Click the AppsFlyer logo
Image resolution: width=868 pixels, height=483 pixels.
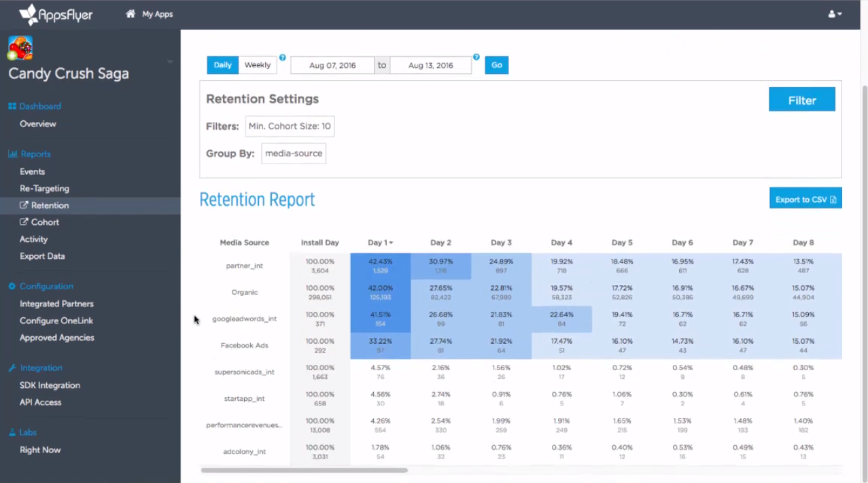(x=56, y=14)
